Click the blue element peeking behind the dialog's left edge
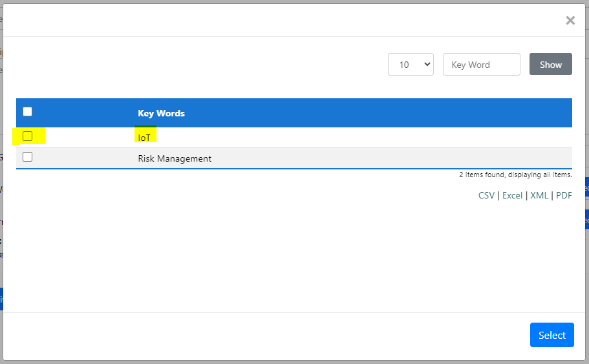The height and width of the screenshot is (364, 589). pos(1,299)
